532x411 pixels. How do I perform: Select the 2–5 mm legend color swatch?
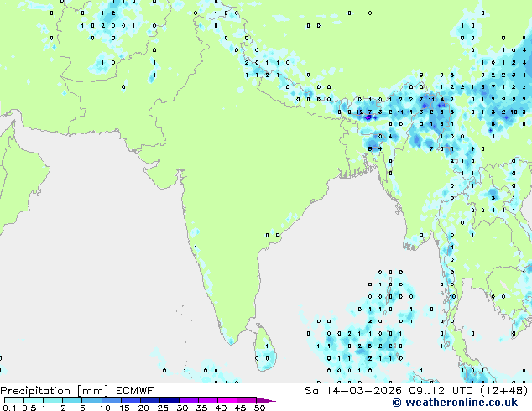[x=72, y=400]
